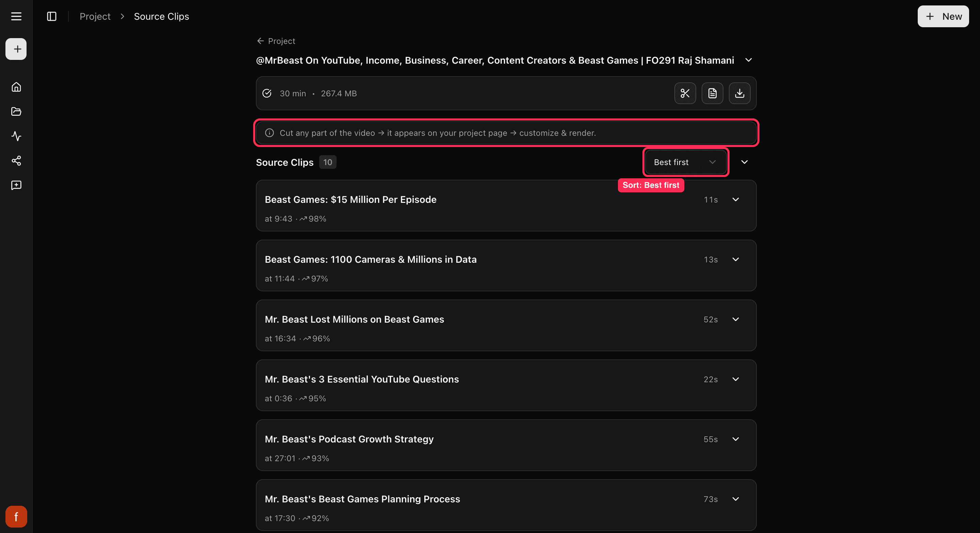980x533 pixels.
Task: Click 'at 27:01' timestamp with 93% score
Action: tap(297, 458)
